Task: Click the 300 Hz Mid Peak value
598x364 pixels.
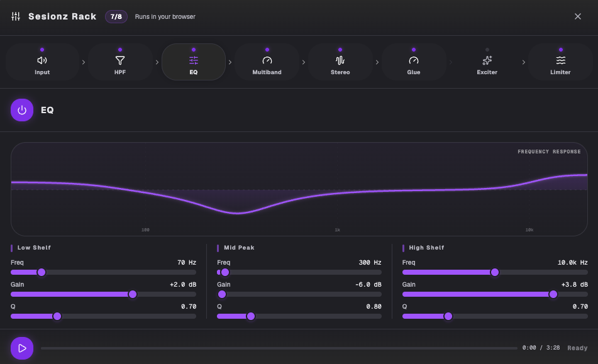Action: 370,263
